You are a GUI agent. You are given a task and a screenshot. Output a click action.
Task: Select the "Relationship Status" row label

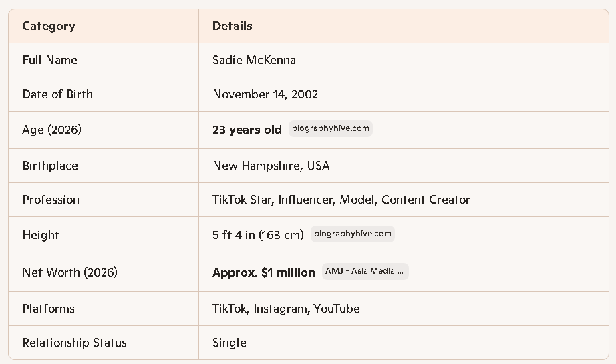coord(74,343)
